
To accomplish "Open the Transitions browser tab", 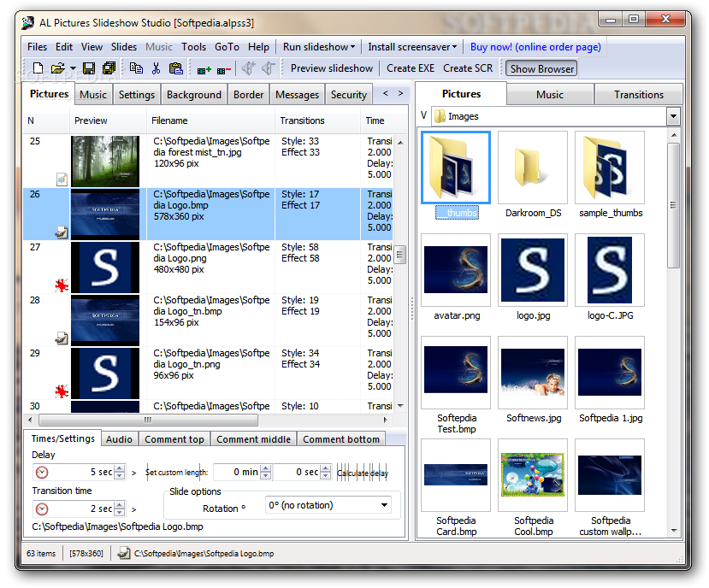I will pos(639,95).
